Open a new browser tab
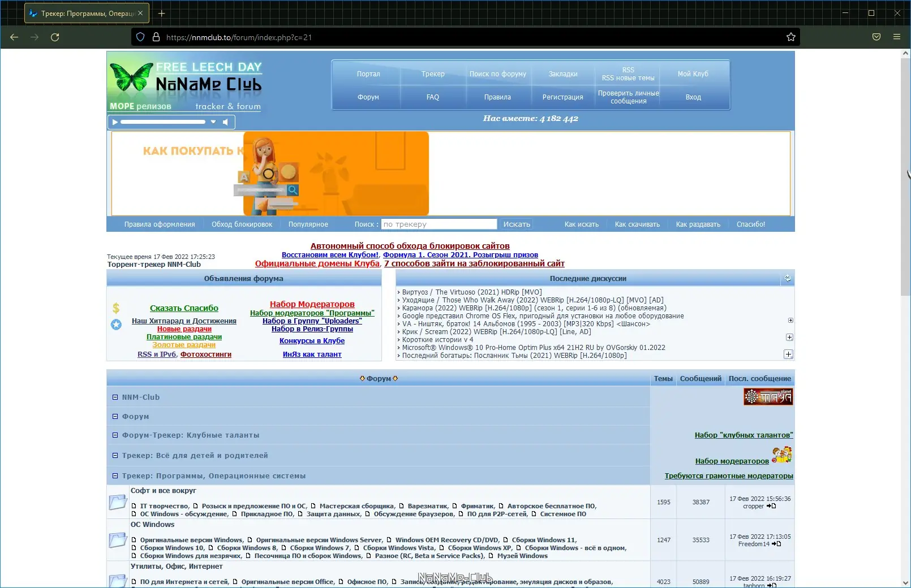Viewport: 911px width, 588px height. [x=162, y=14]
